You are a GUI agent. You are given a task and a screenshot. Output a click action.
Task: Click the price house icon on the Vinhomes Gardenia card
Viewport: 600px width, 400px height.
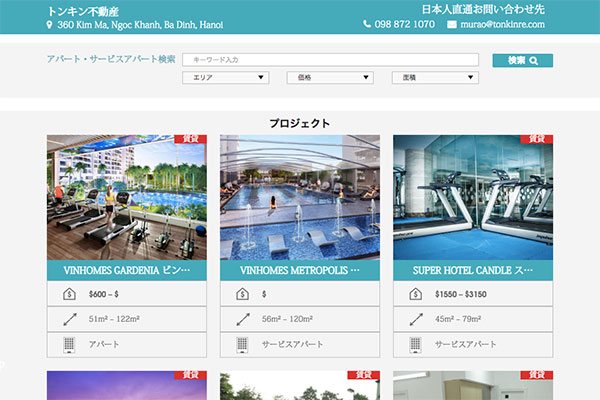69,294
